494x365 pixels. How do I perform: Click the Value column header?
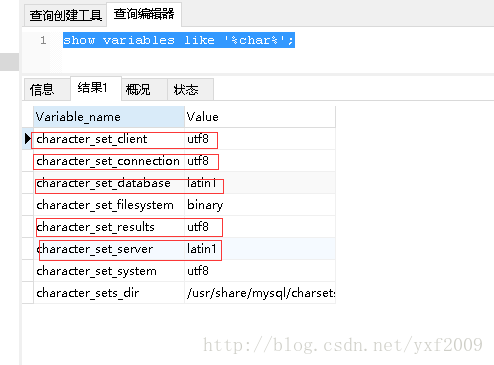[x=260, y=117]
